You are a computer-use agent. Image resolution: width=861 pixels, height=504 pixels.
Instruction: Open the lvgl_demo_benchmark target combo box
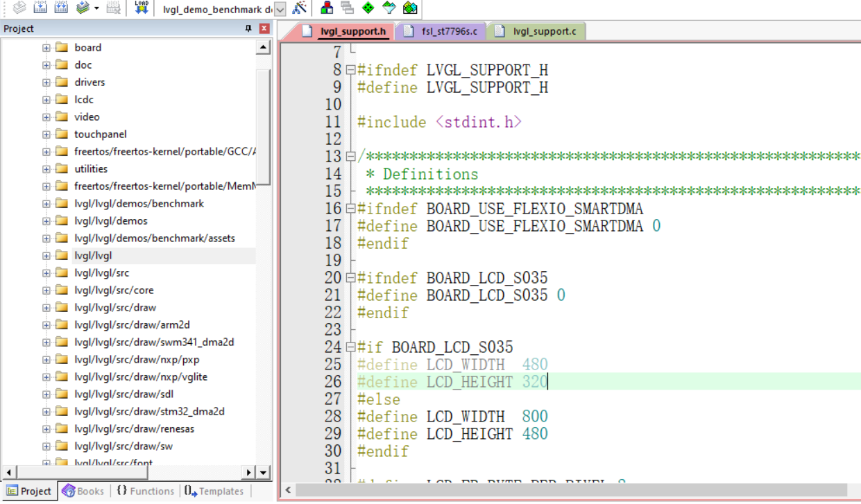[280, 10]
